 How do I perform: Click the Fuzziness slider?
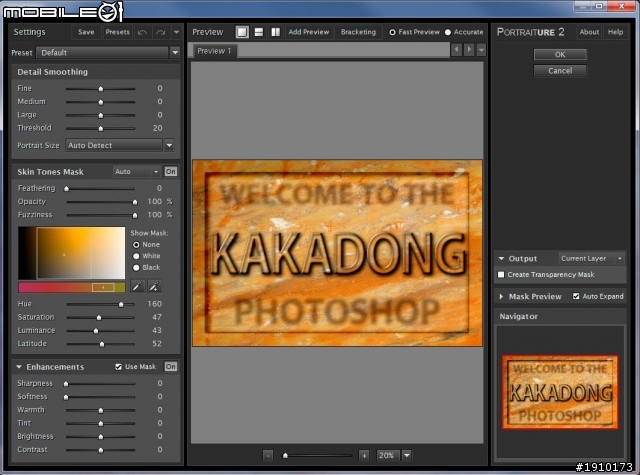pyautogui.click(x=102, y=215)
